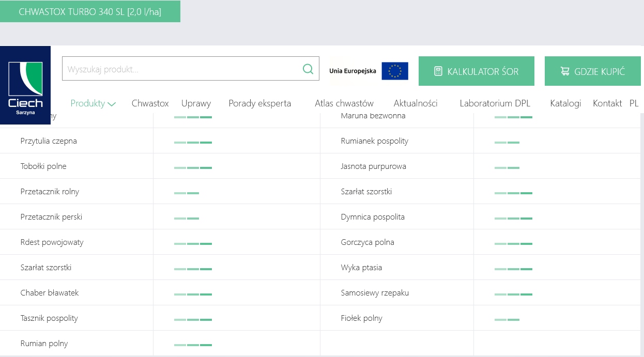Open Porady eksperta section

pyautogui.click(x=259, y=103)
